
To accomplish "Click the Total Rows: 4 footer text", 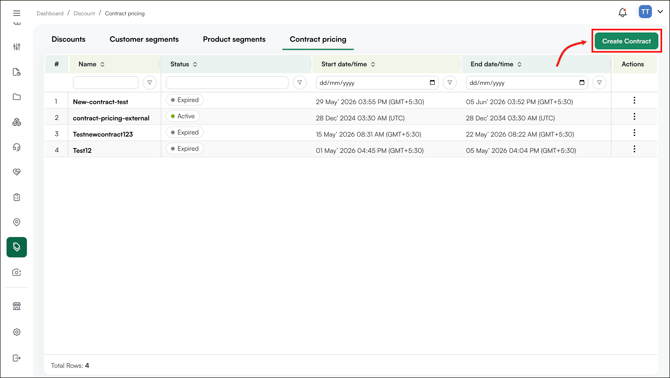I will point(70,366).
